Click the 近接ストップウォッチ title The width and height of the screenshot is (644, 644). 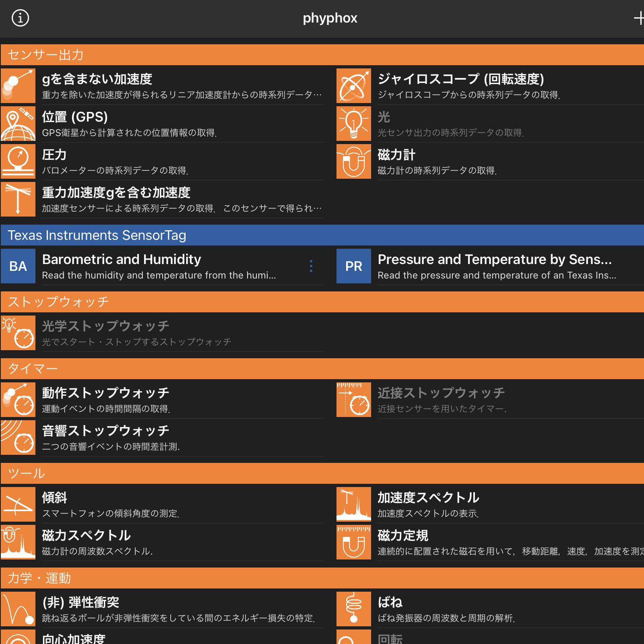pyautogui.click(x=441, y=393)
